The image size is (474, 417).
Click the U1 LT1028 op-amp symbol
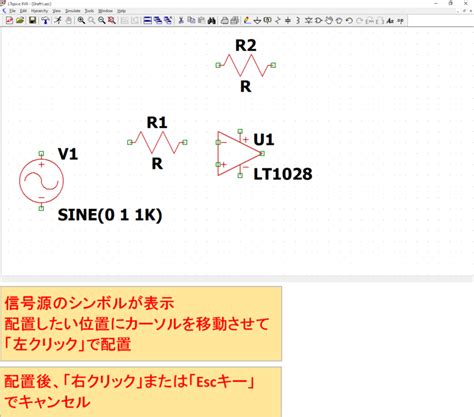(x=239, y=153)
